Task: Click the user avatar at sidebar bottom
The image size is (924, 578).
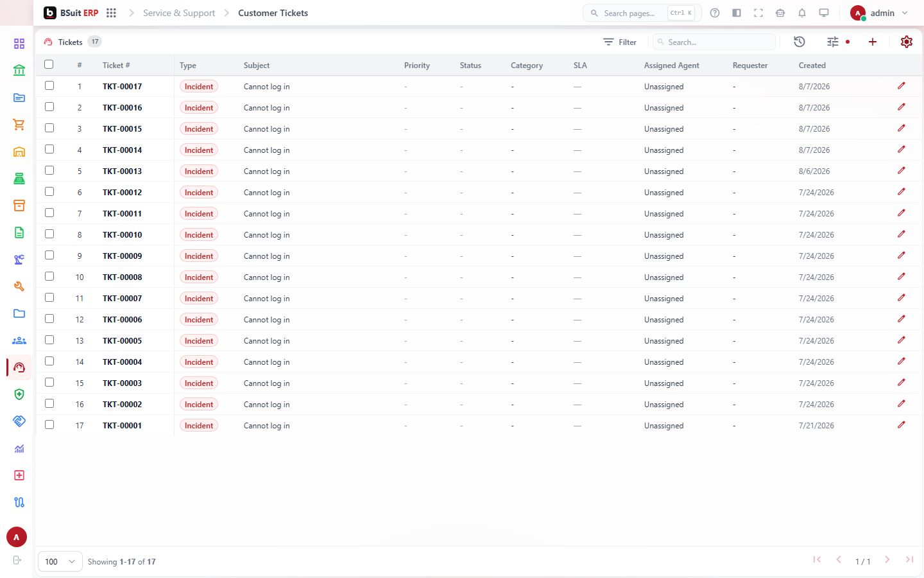Action: [x=17, y=537]
